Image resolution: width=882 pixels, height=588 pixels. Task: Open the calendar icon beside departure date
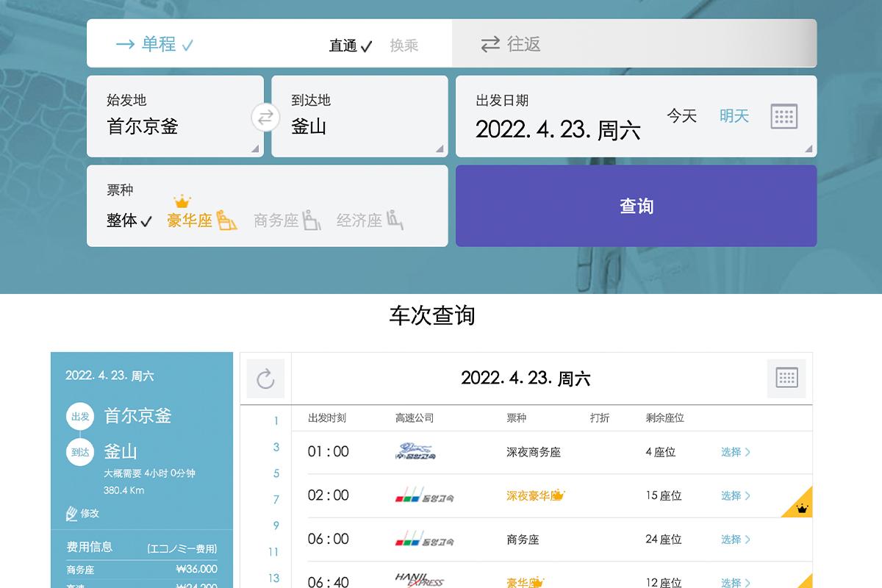point(784,115)
